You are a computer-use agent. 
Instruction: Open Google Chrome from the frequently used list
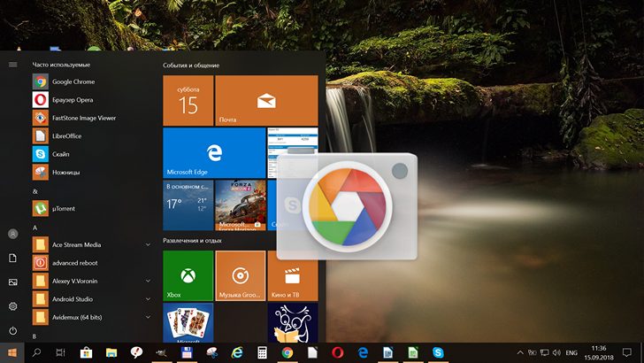coord(91,81)
